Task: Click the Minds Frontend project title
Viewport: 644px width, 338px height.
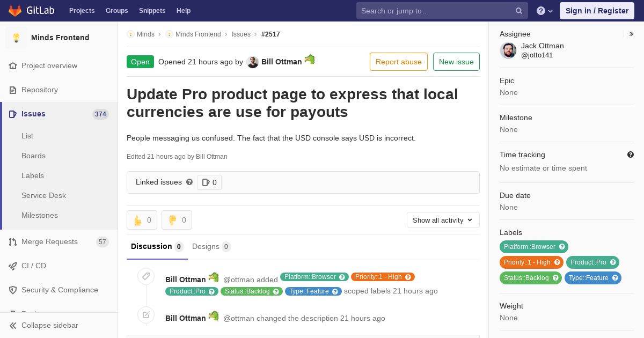Action: point(60,38)
